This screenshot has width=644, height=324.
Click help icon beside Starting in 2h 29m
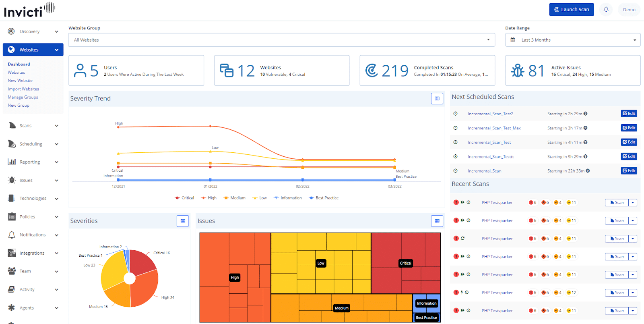(586, 114)
